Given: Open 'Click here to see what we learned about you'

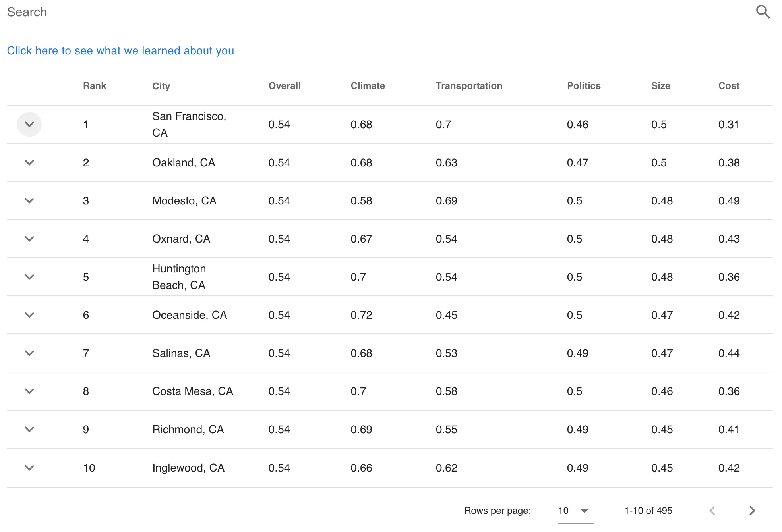Looking at the screenshot, I should point(120,51).
